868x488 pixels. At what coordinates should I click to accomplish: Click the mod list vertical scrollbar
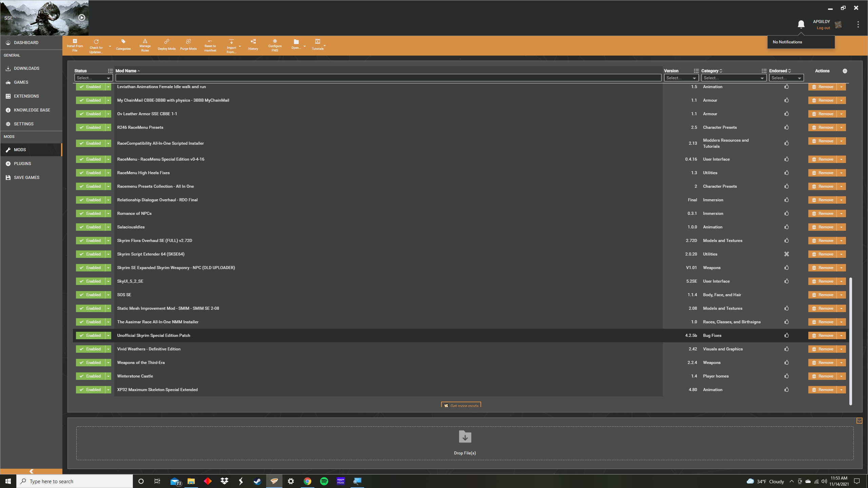[850, 341]
